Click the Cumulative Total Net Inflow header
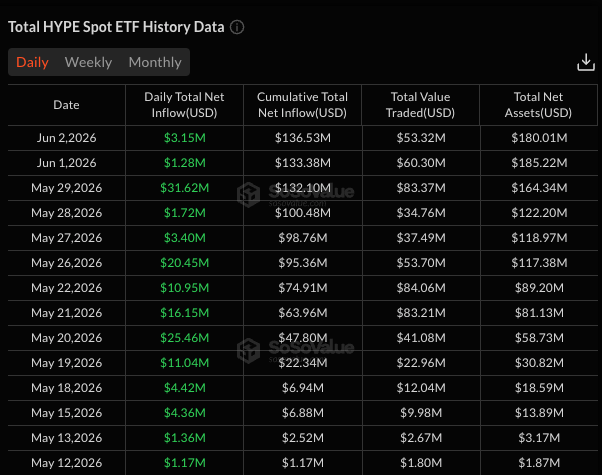The height and width of the screenshot is (475, 602). (x=303, y=105)
